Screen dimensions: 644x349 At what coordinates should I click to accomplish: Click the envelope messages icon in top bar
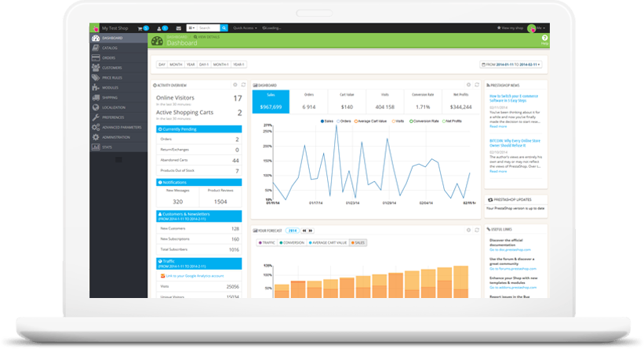[178, 27]
